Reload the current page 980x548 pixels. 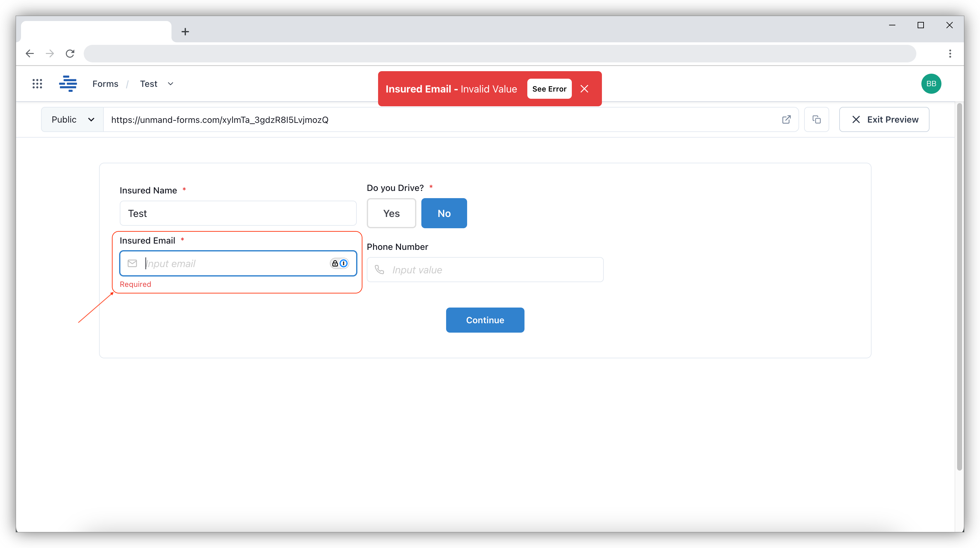point(70,53)
